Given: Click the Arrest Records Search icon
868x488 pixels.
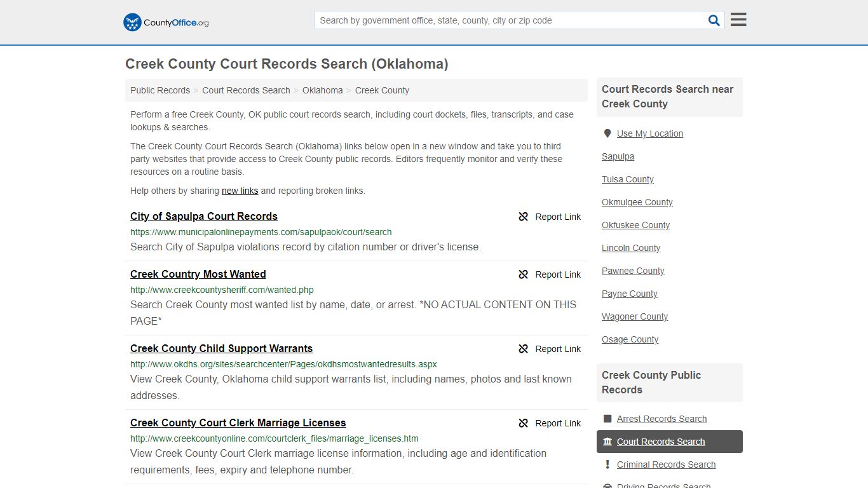Looking at the screenshot, I should pos(607,419).
